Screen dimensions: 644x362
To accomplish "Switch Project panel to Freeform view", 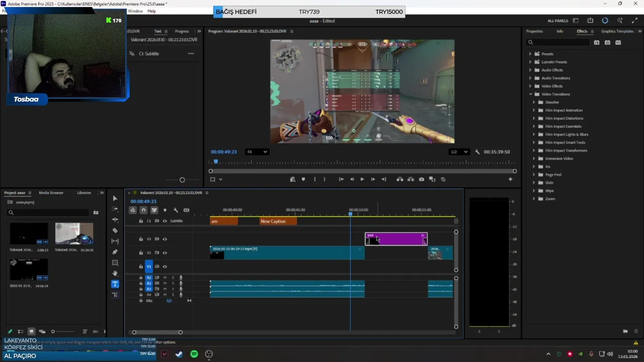I will (x=42, y=331).
